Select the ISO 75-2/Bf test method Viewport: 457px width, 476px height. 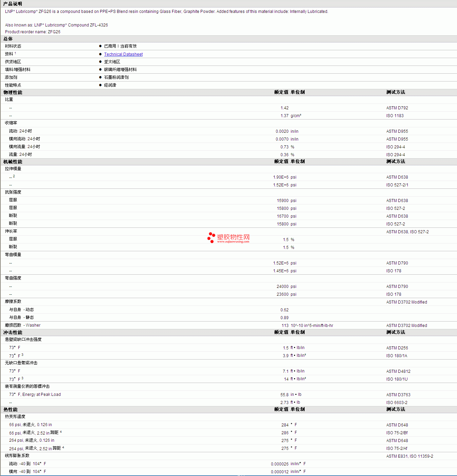point(397,433)
